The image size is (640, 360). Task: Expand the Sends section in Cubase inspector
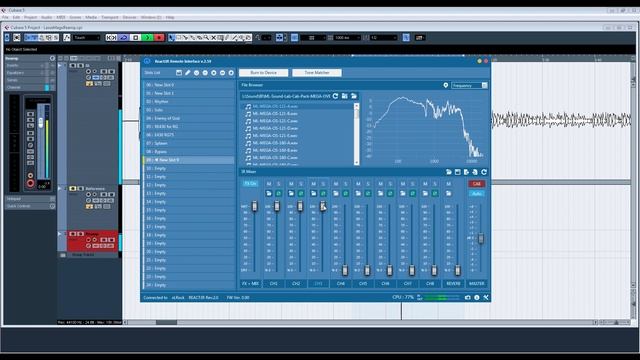pyautogui.click(x=30, y=80)
